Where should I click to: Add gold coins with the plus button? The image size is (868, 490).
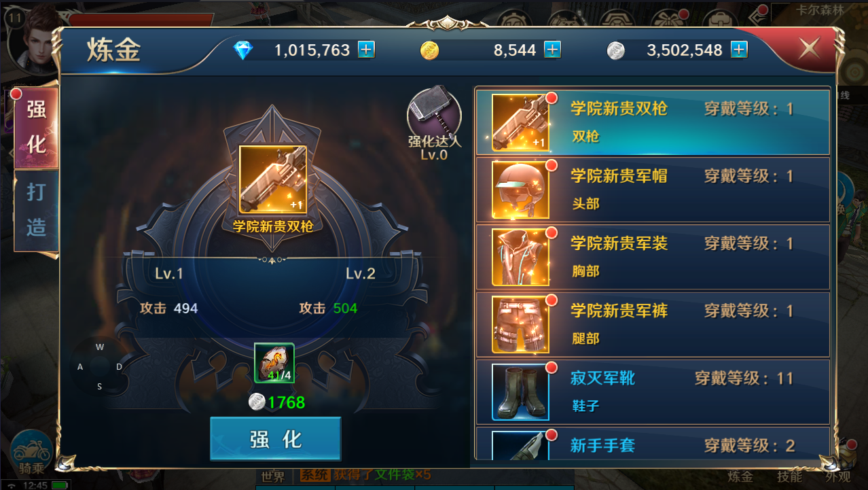(553, 50)
